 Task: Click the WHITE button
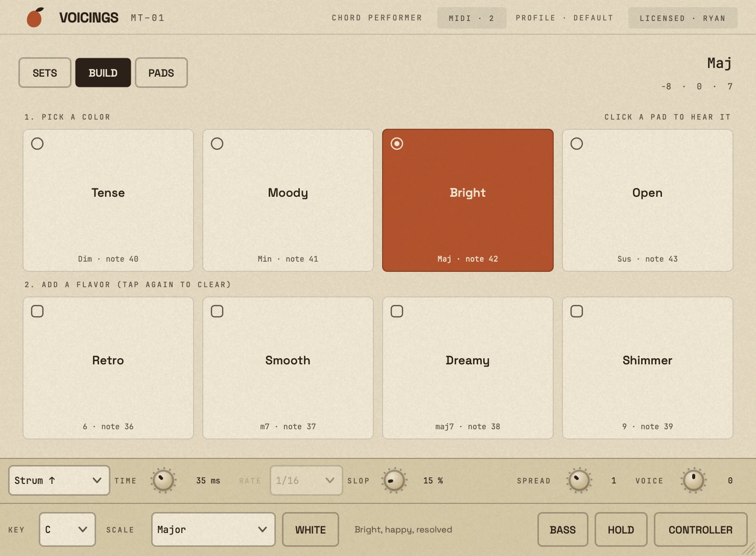[311, 529]
